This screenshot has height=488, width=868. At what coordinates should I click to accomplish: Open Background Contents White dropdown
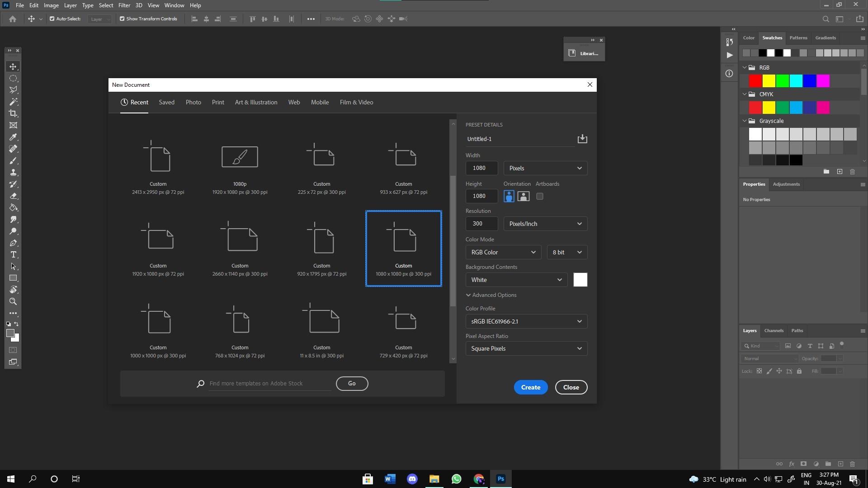(516, 280)
